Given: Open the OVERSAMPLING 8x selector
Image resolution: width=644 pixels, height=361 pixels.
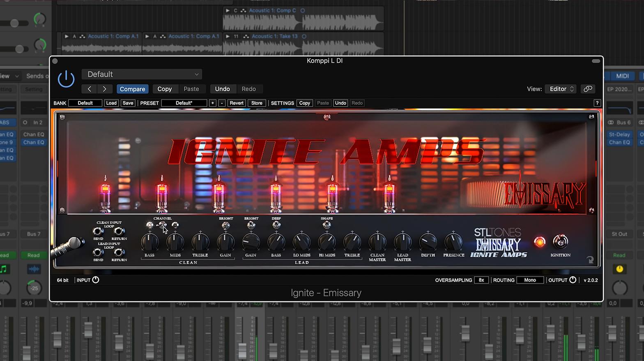Looking at the screenshot, I should [x=481, y=280].
